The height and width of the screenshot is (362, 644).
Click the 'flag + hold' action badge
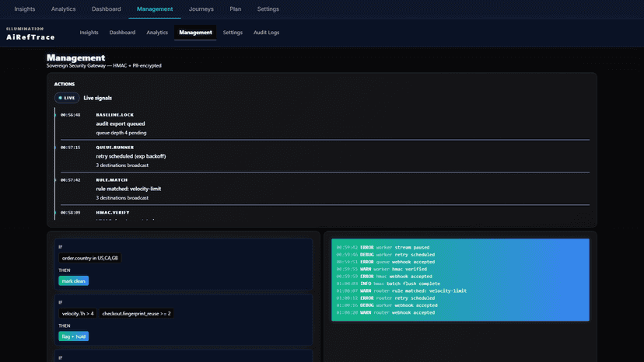coord(74,336)
